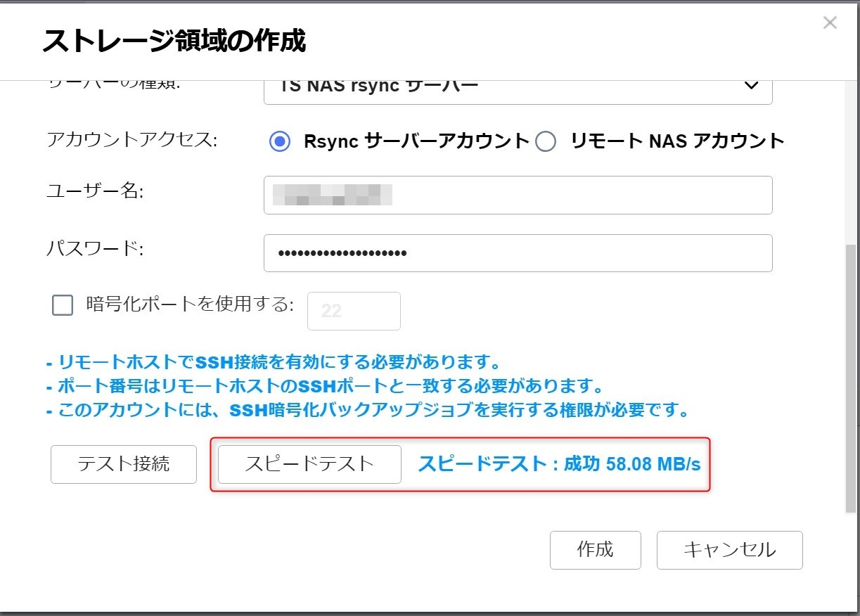Click the 暗号化ポートを使用する label text
860x616 pixels.
click(x=188, y=304)
